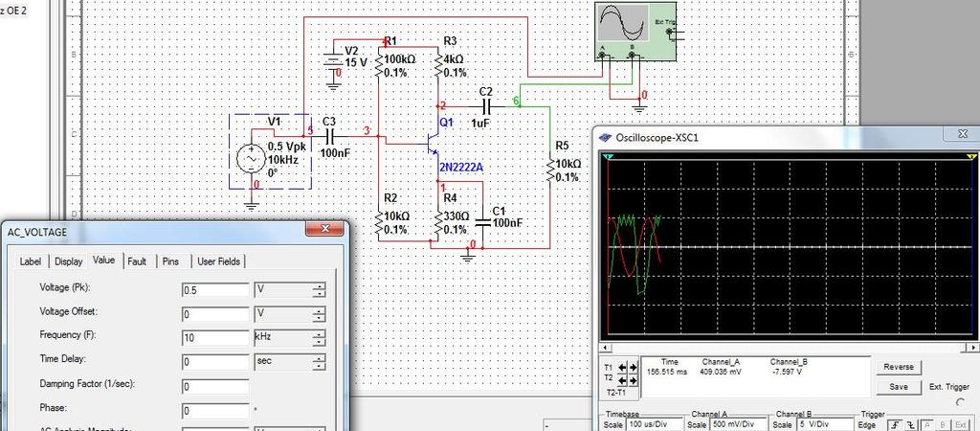Set trigger to falling edge
The height and width of the screenshot is (431, 980).
[x=910, y=424]
